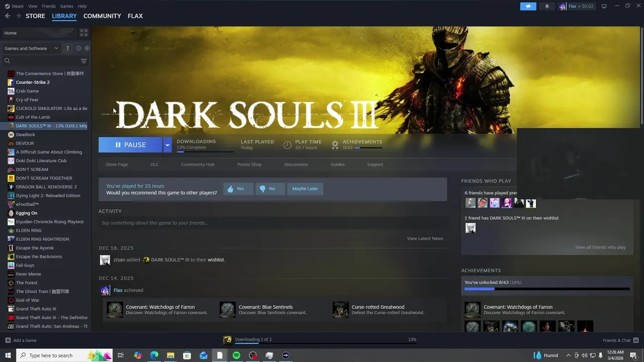
Task: Open the Friends menu
Action: click(x=49, y=6)
